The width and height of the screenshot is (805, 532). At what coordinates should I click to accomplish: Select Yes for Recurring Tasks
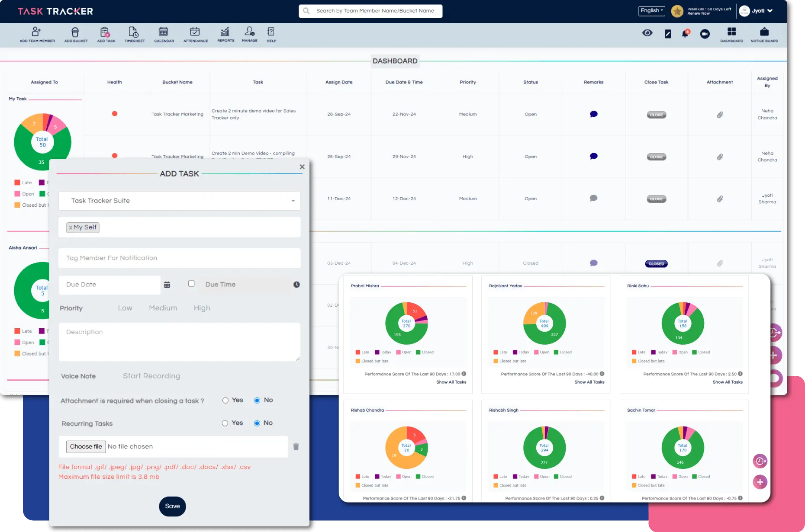[x=225, y=423]
